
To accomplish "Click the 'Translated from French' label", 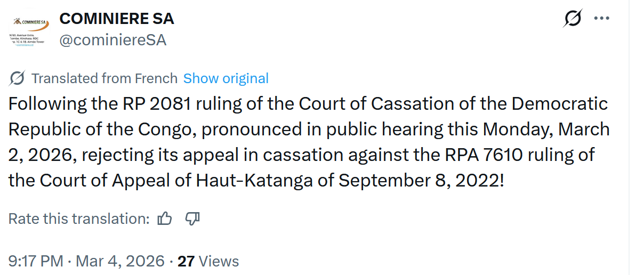I will pyautogui.click(x=104, y=78).
